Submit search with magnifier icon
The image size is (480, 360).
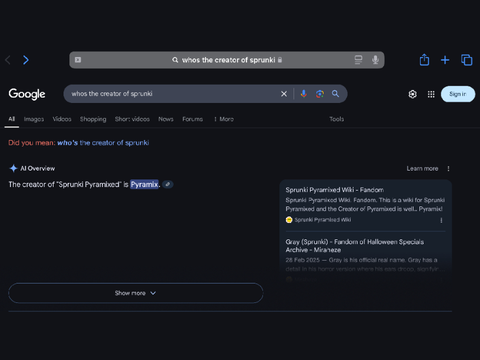click(x=335, y=94)
